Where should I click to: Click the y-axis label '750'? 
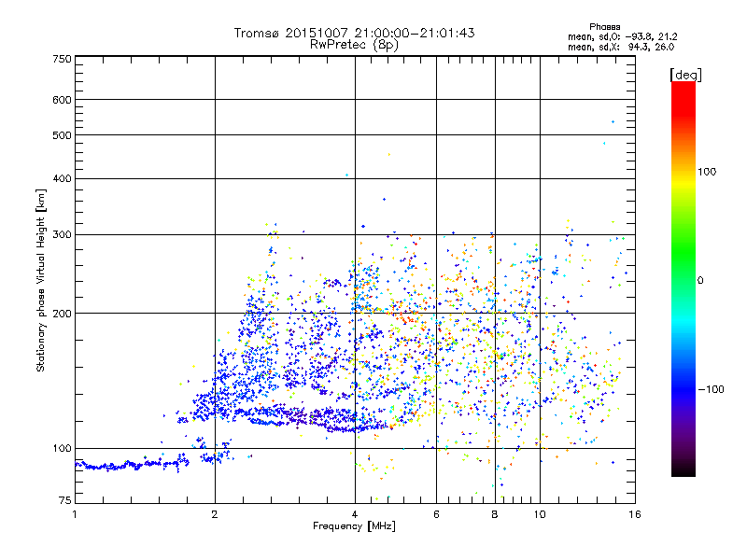(62, 60)
